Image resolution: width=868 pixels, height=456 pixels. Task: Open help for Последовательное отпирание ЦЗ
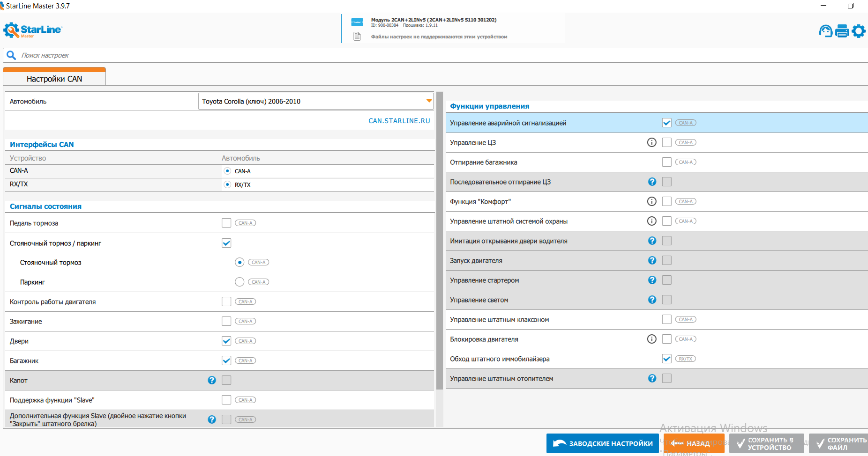point(652,182)
